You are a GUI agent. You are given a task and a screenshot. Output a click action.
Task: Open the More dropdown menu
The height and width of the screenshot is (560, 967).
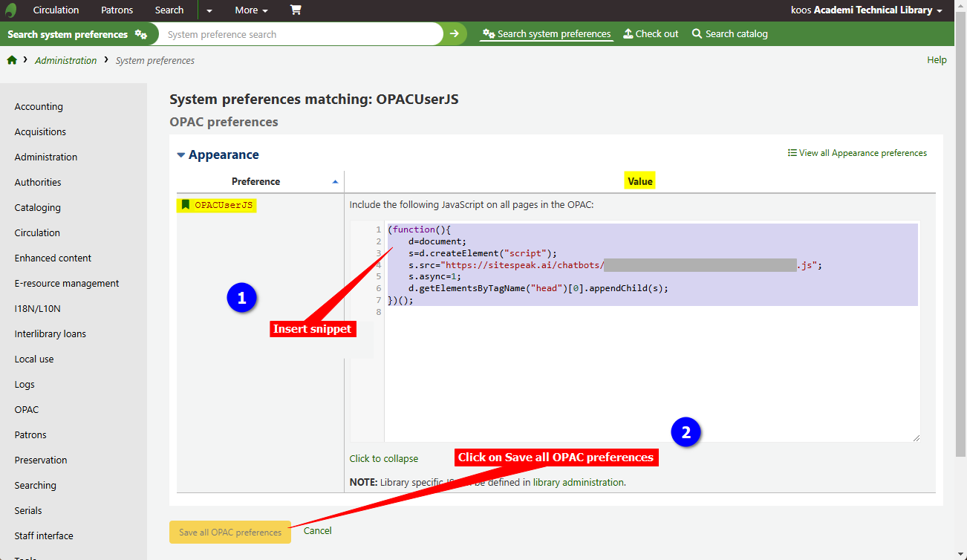coord(251,10)
